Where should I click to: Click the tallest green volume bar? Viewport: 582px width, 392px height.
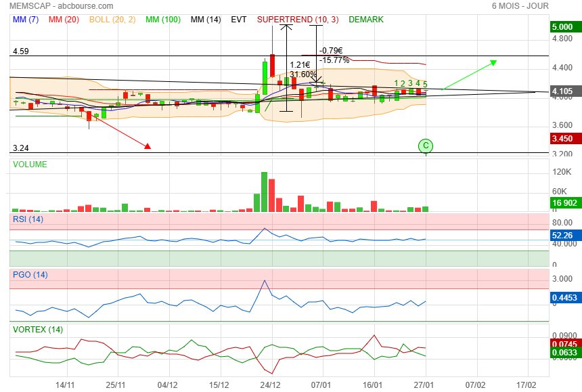coord(265,192)
